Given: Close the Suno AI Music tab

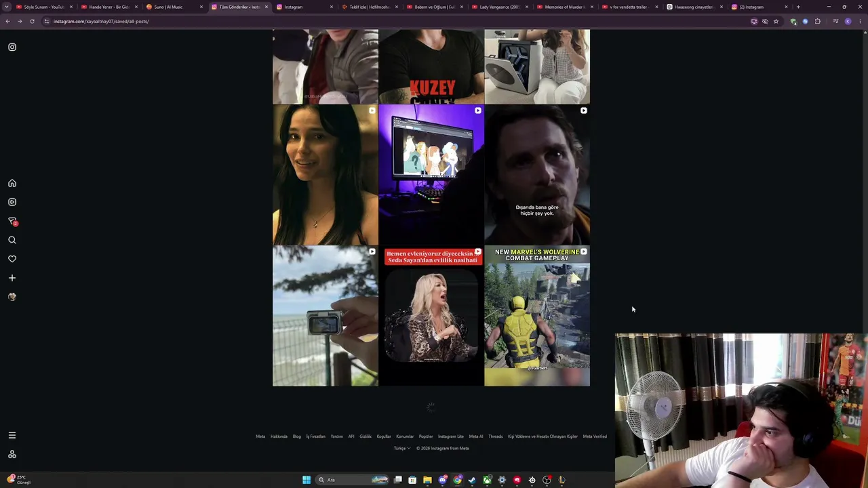Looking at the screenshot, I should (201, 7).
